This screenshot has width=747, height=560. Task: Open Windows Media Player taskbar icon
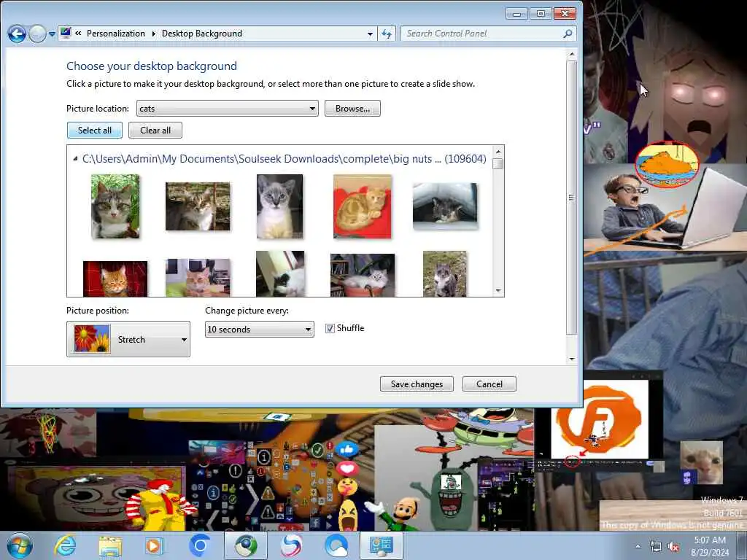tap(154, 545)
